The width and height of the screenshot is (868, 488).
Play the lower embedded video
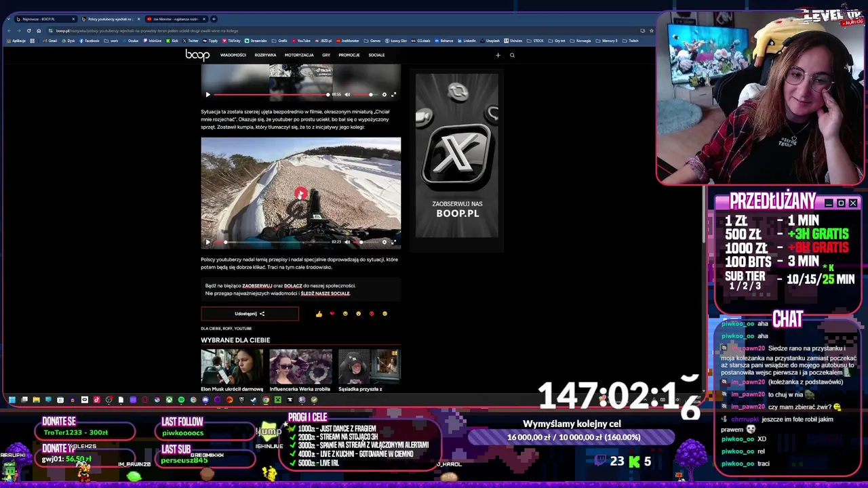(301, 194)
